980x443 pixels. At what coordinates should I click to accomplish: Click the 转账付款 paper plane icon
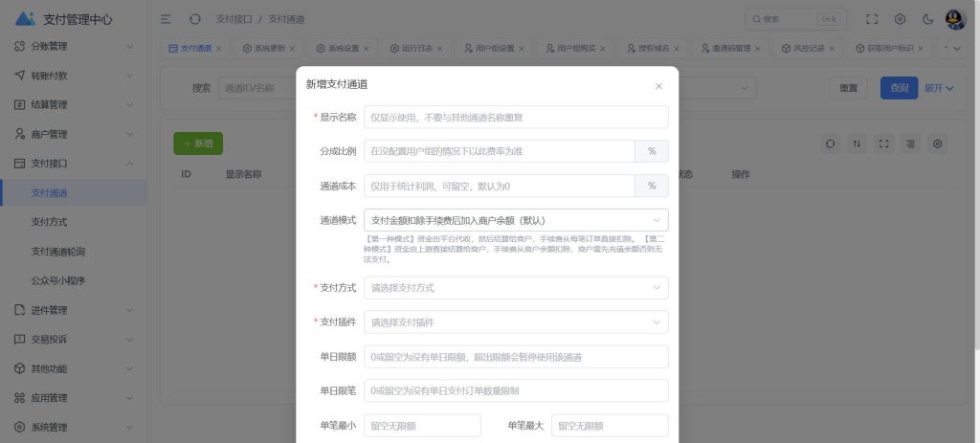20,76
